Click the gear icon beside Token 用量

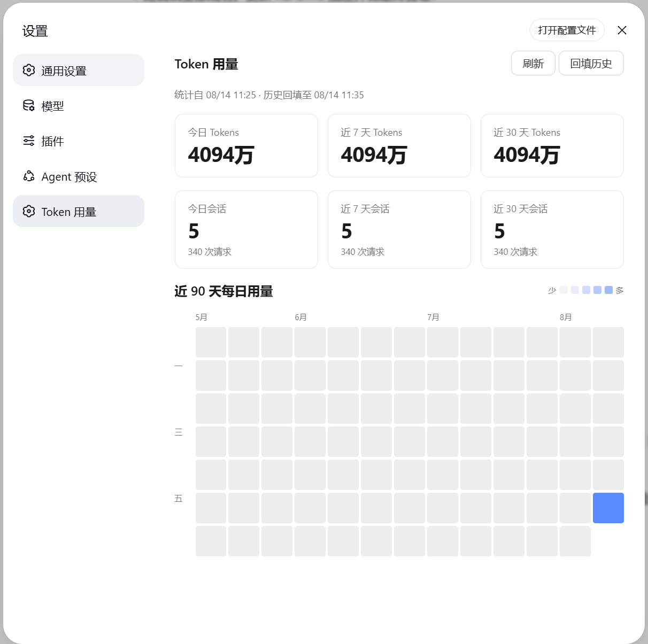click(x=29, y=211)
